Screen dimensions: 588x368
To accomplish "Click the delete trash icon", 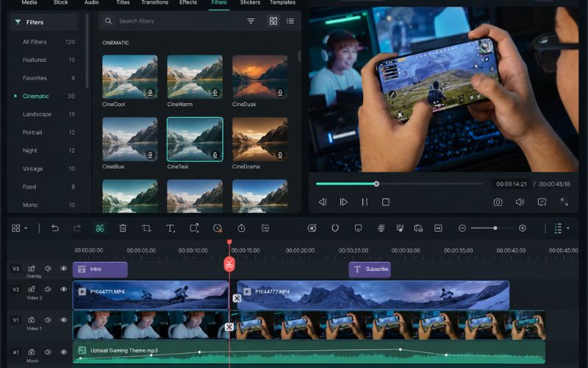I will tap(123, 228).
